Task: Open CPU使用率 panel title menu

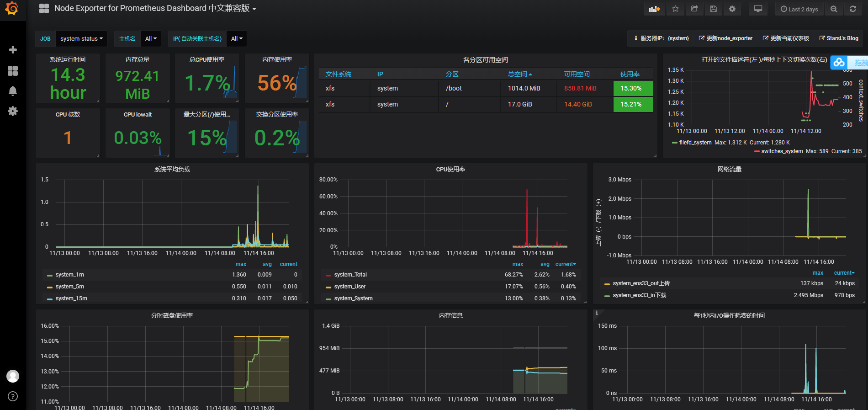Action: 450,169
